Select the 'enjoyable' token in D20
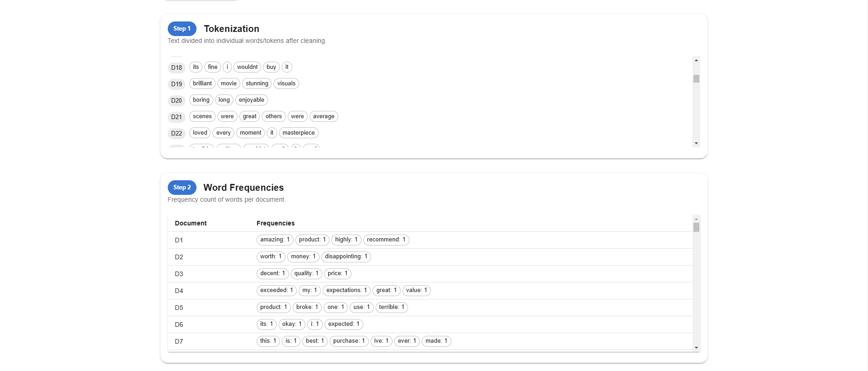The height and width of the screenshot is (371, 868). coord(252,100)
